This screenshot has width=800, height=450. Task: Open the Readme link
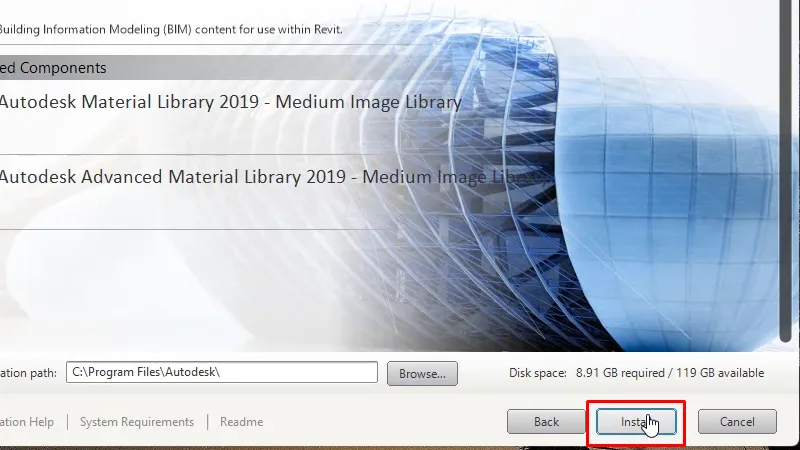[x=241, y=422]
